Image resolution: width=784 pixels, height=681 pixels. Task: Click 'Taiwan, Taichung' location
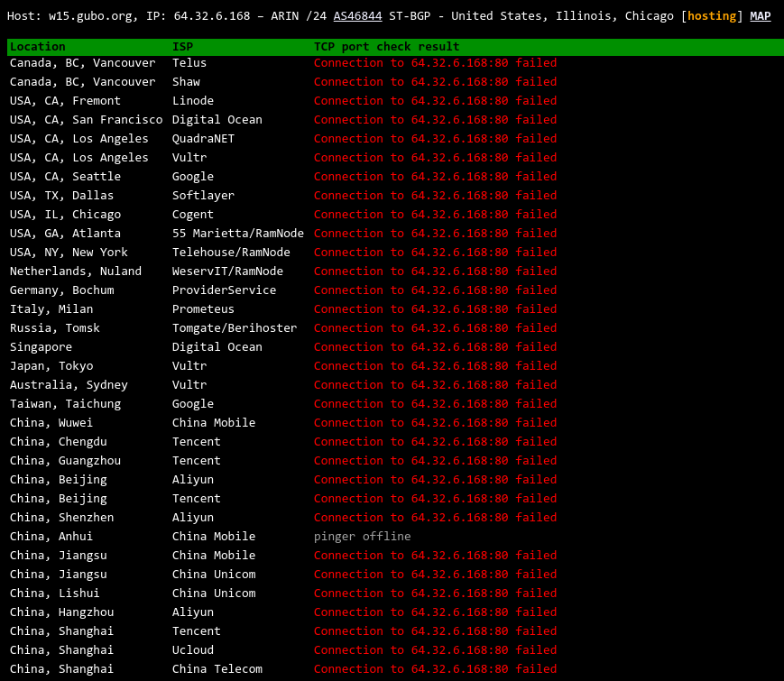pos(65,404)
